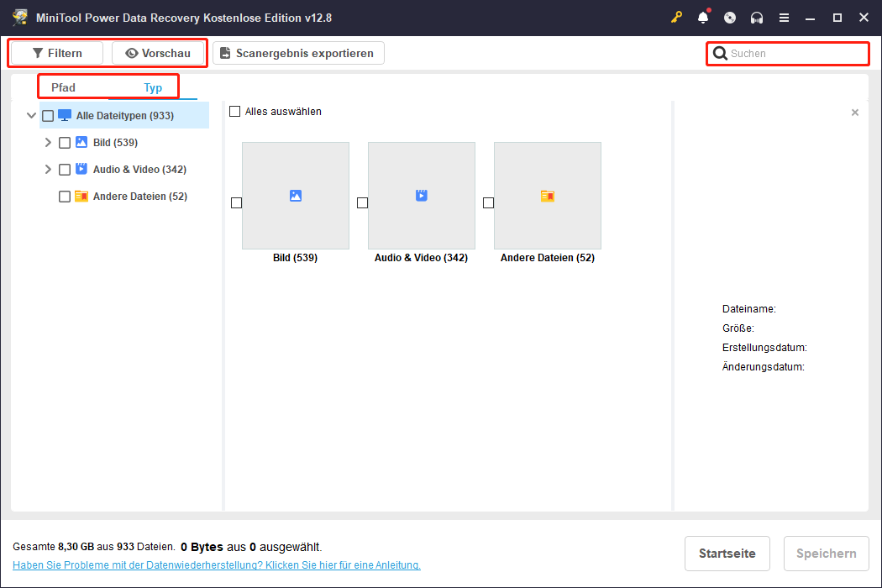Expand the Audio & Video category chevron
882x588 pixels.
48,169
